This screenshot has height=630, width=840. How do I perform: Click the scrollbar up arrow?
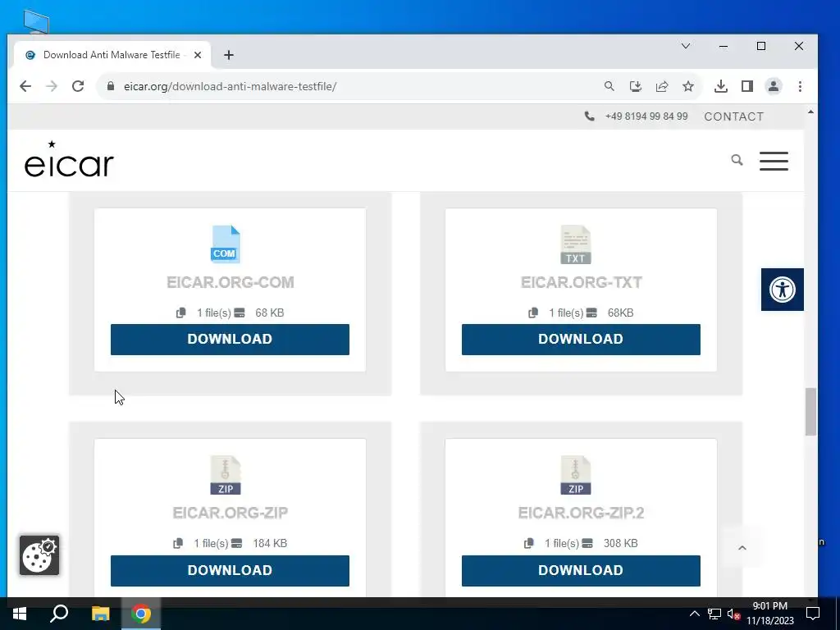point(810,112)
